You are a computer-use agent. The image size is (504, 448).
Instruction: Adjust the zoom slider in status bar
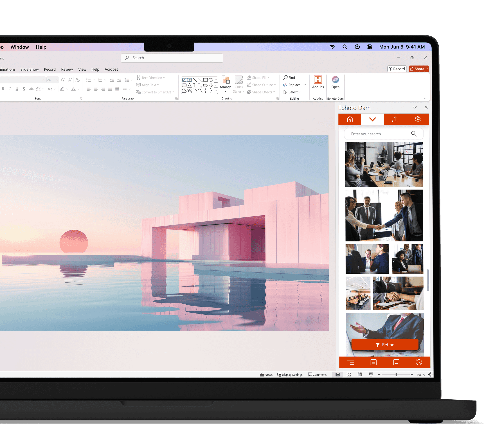click(396, 375)
